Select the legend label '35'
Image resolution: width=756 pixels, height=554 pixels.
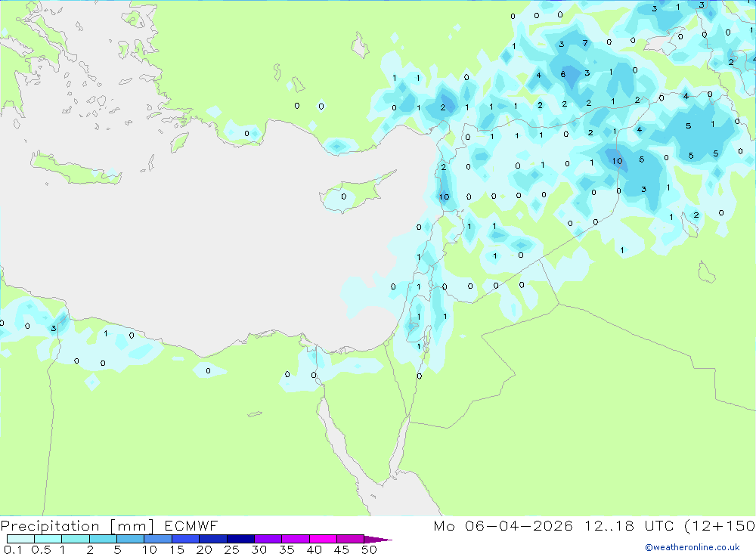coord(287,549)
